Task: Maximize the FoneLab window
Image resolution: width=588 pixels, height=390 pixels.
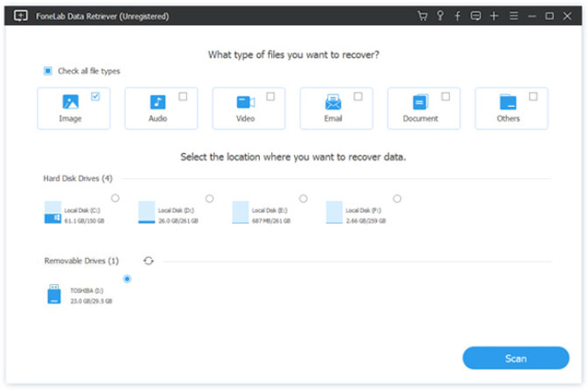Action: (x=549, y=16)
